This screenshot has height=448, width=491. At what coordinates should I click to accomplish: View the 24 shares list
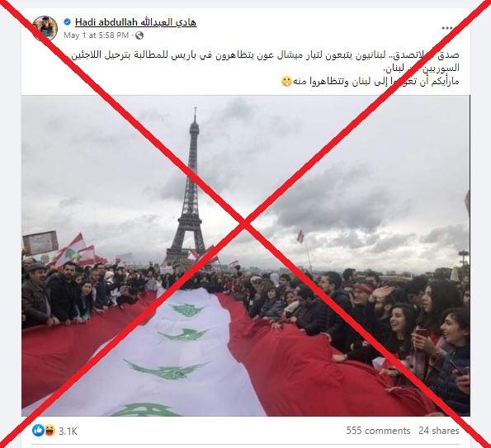pos(439,431)
